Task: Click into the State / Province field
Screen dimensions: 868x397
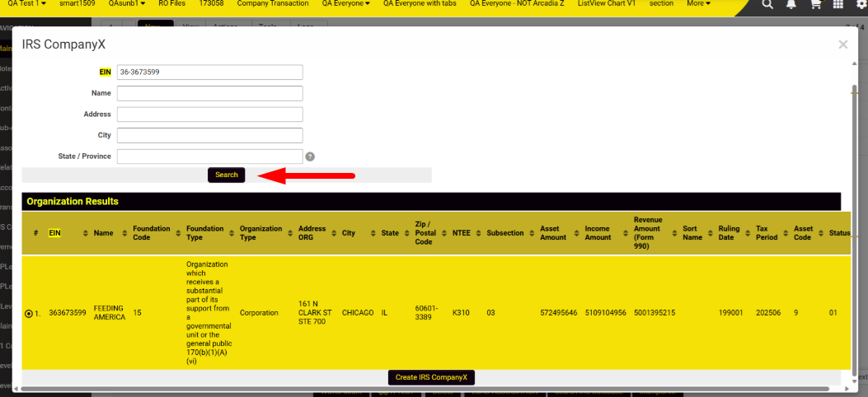Action: [x=210, y=156]
